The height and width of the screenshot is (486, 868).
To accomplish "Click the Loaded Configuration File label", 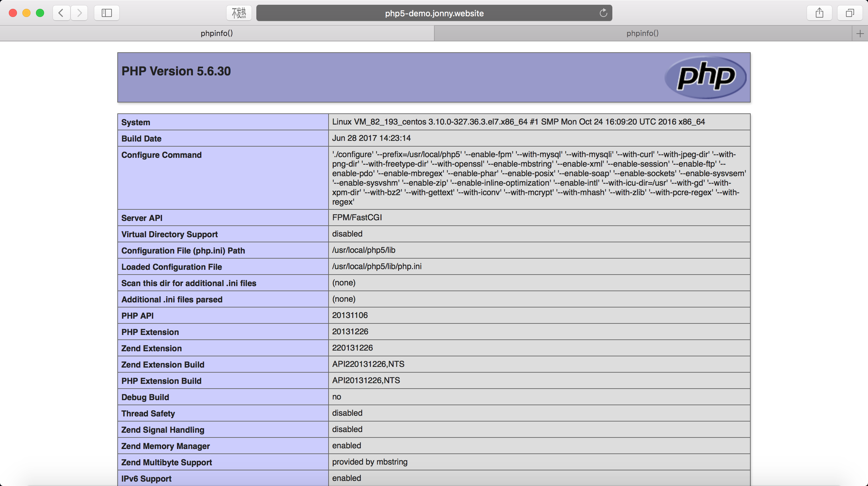I will click(x=172, y=267).
